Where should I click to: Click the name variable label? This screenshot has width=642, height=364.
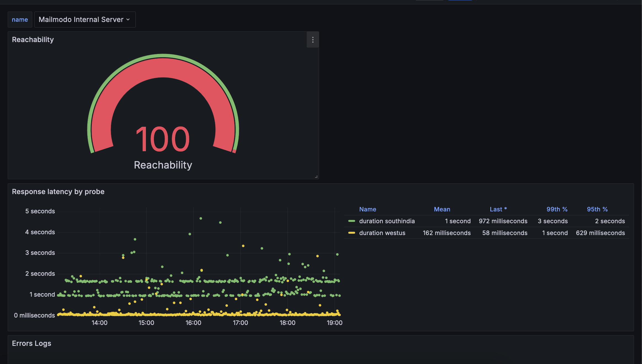tap(20, 20)
